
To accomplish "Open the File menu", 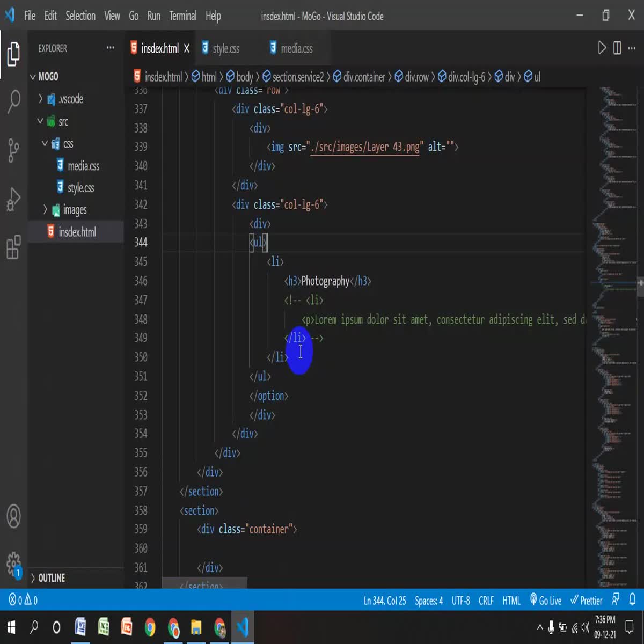I will click(30, 16).
